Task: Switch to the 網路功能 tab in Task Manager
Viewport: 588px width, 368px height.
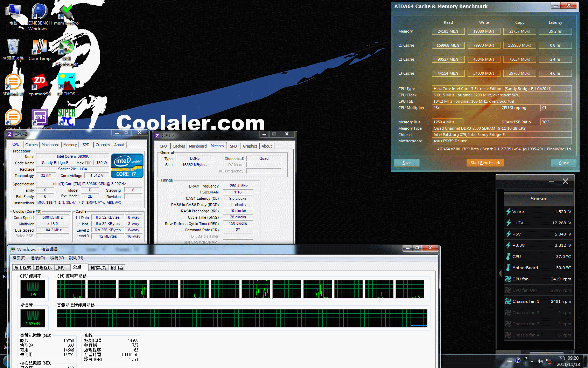Action: (98, 267)
